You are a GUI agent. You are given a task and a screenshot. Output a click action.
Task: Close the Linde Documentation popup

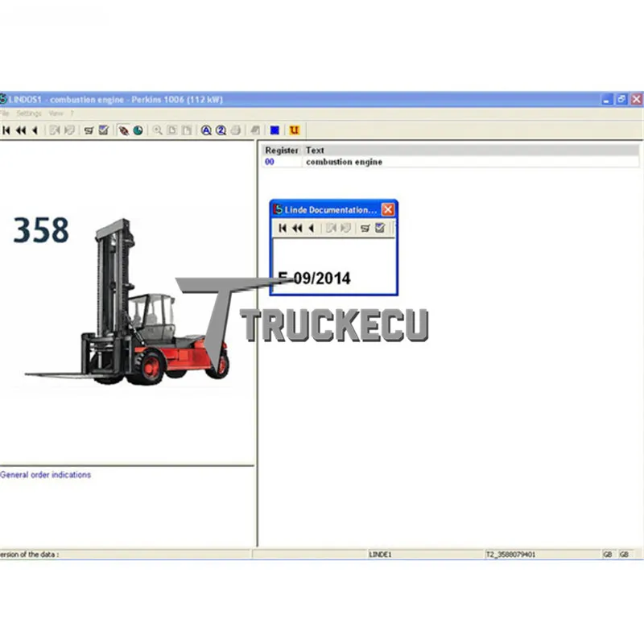point(388,209)
